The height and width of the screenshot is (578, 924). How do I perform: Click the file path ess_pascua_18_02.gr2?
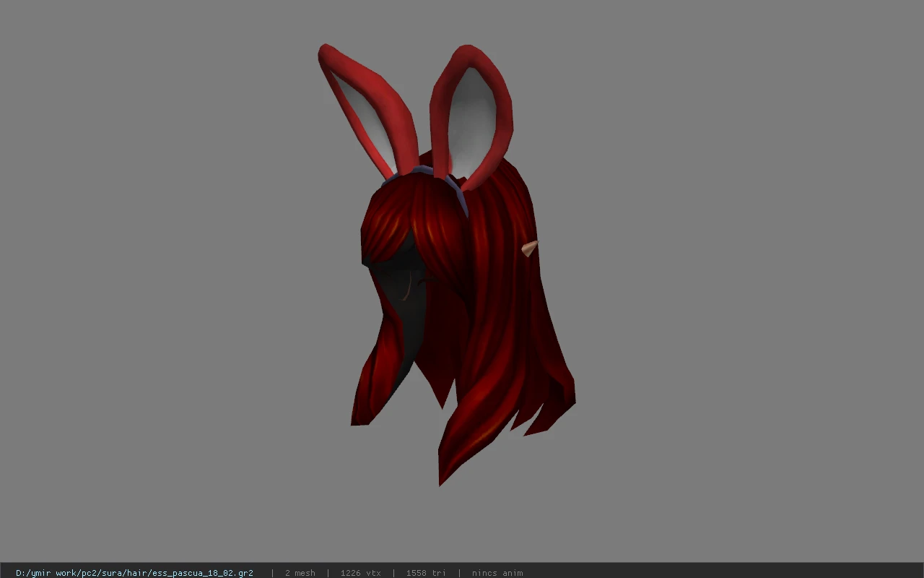(x=134, y=573)
